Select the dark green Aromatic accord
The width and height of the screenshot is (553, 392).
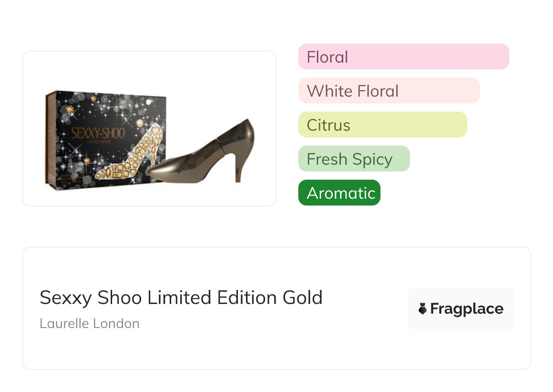coord(339,193)
